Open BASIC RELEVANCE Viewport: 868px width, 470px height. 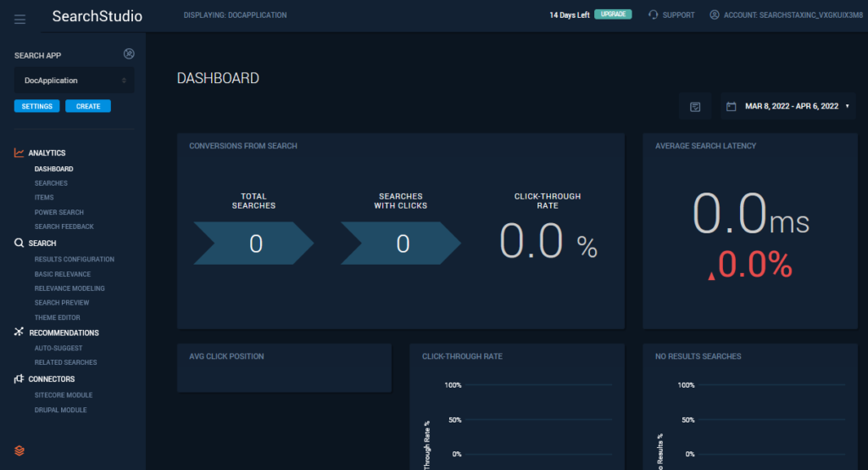[x=63, y=274]
